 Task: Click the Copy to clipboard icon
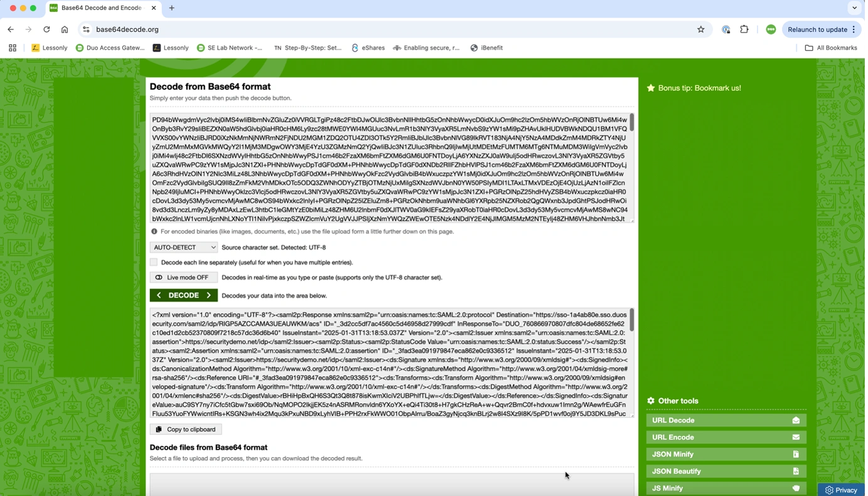(159, 429)
